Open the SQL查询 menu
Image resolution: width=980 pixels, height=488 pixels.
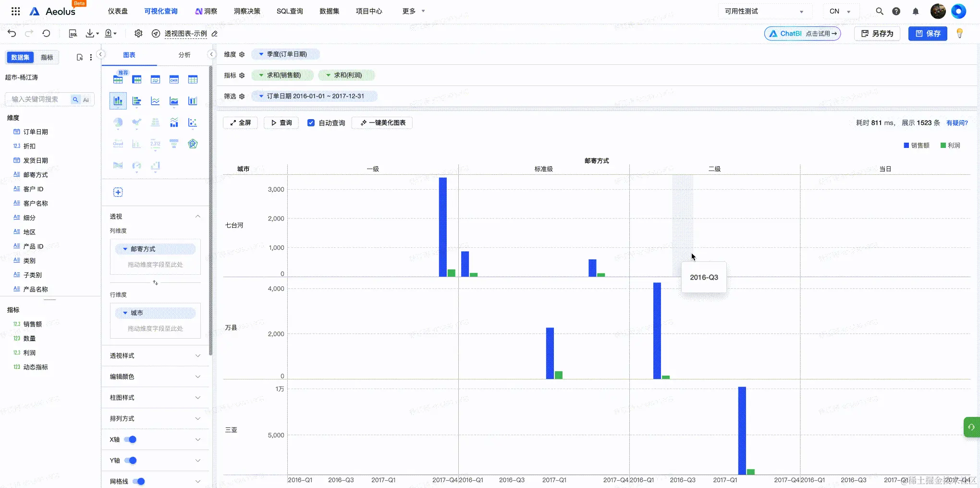pos(290,11)
